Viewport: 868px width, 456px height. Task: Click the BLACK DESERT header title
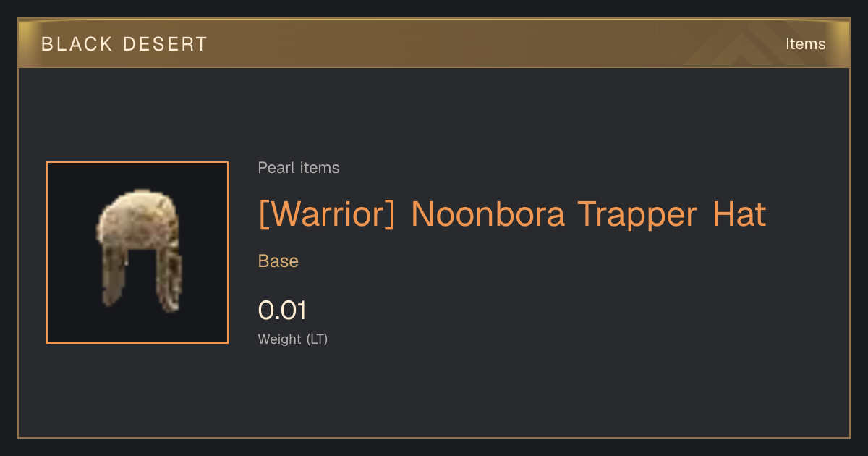(x=124, y=44)
